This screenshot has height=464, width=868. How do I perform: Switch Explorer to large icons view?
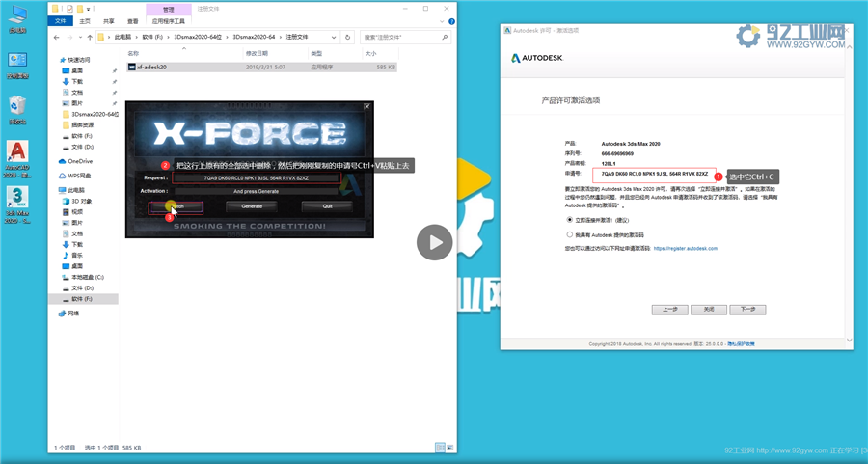(450, 447)
